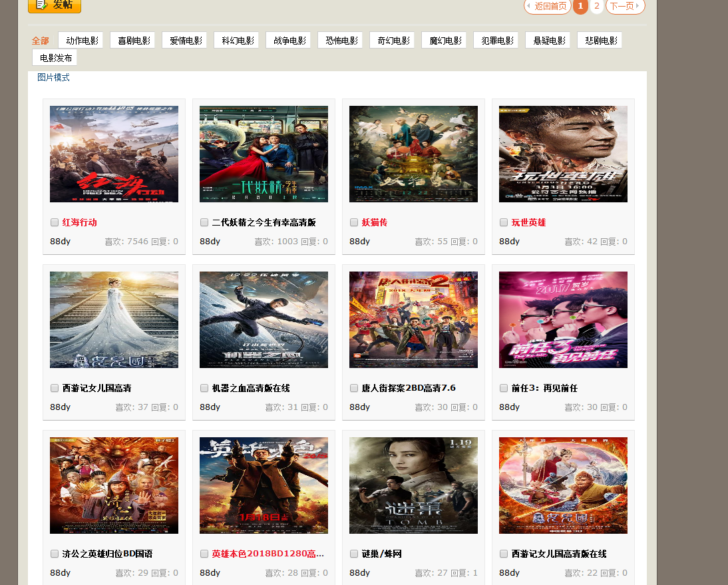This screenshot has height=585, width=728.
Task: Filter by 悬疑电影 category
Action: (x=549, y=41)
